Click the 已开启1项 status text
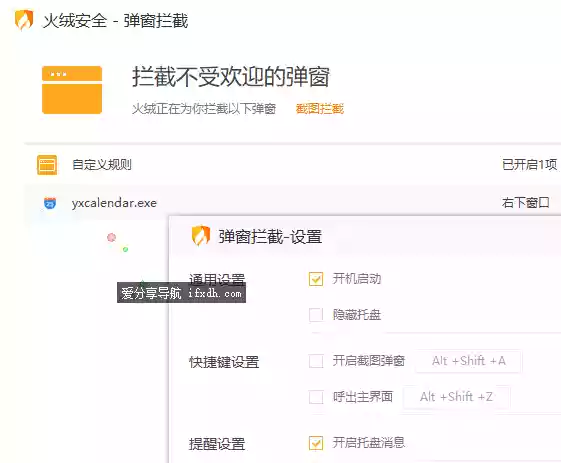Viewport: 561px width, 463px height. 529,165
